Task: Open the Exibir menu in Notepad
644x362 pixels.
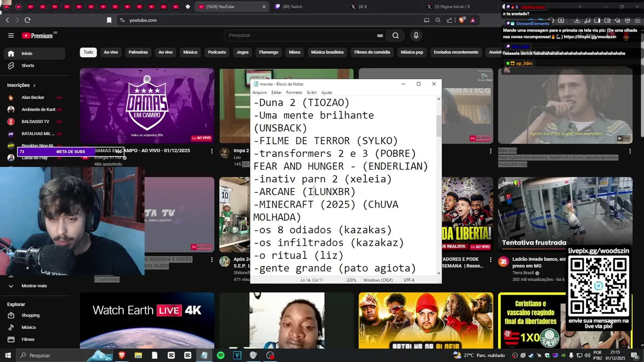Action: [312, 93]
